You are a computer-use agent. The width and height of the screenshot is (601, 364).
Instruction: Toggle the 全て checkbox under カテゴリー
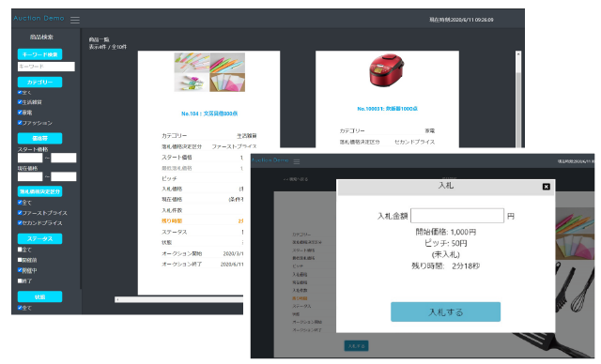[x=20, y=92]
